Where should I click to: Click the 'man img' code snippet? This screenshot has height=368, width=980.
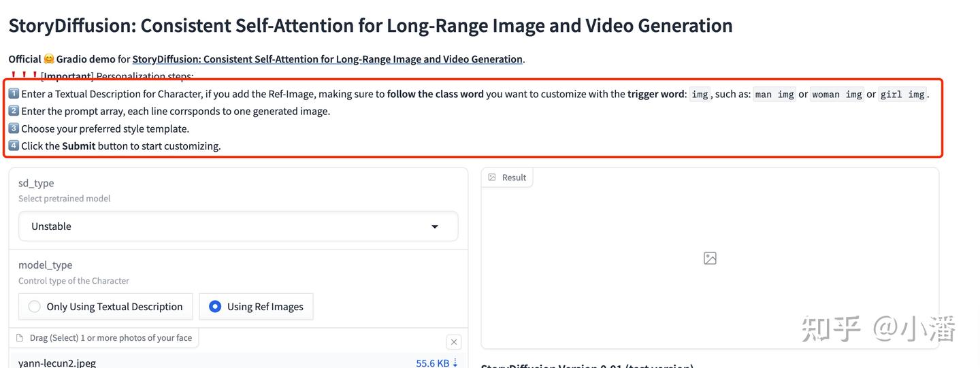[x=774, y=95]
